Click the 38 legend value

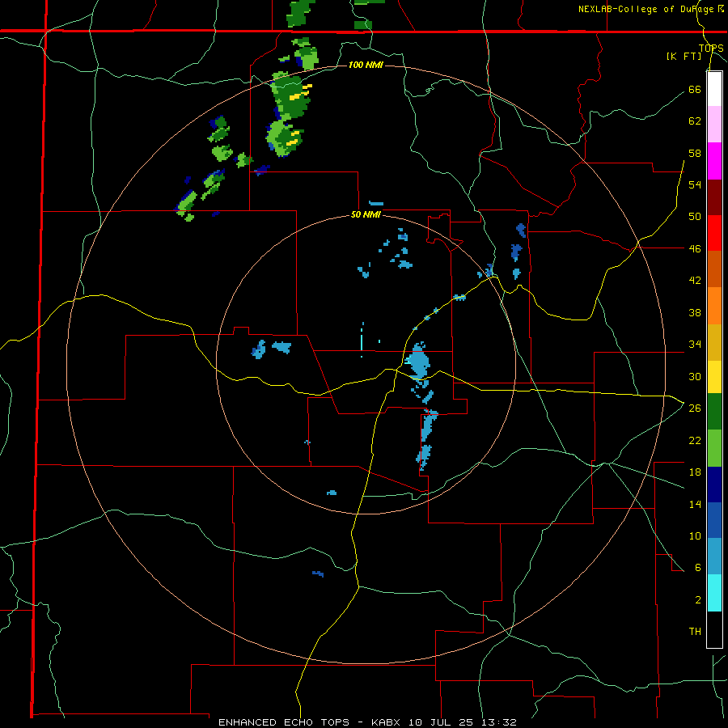pyautogui.click(x=695, y=313)
